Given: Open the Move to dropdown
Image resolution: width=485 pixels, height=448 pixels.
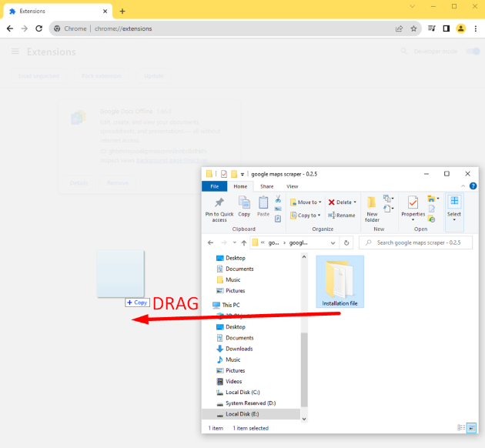Looking at the screenshot, I should pyautogui.click(x=306, y=202).
